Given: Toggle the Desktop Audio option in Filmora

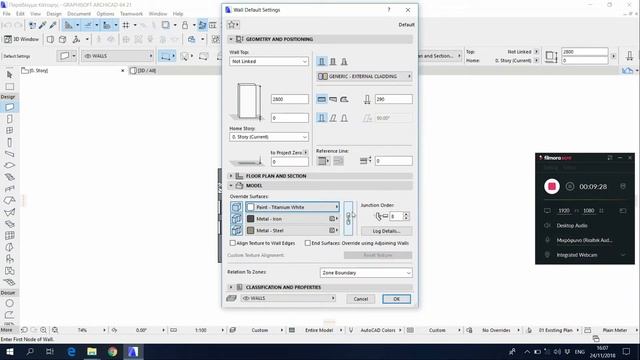Looking at the screenshot, I should [x=547, y=225].
